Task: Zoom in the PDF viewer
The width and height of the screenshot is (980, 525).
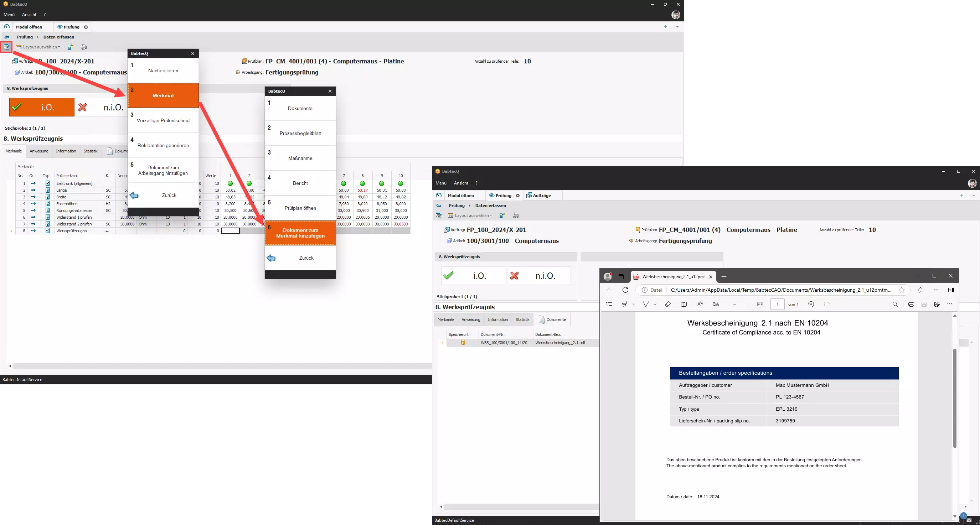Action: click(x=747, y=304)
